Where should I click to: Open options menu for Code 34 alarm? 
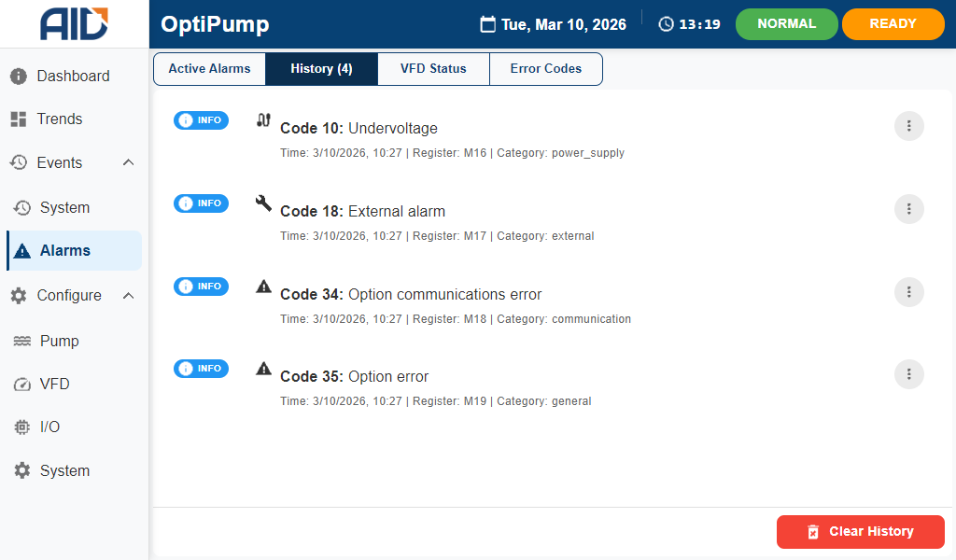point(908,292)
